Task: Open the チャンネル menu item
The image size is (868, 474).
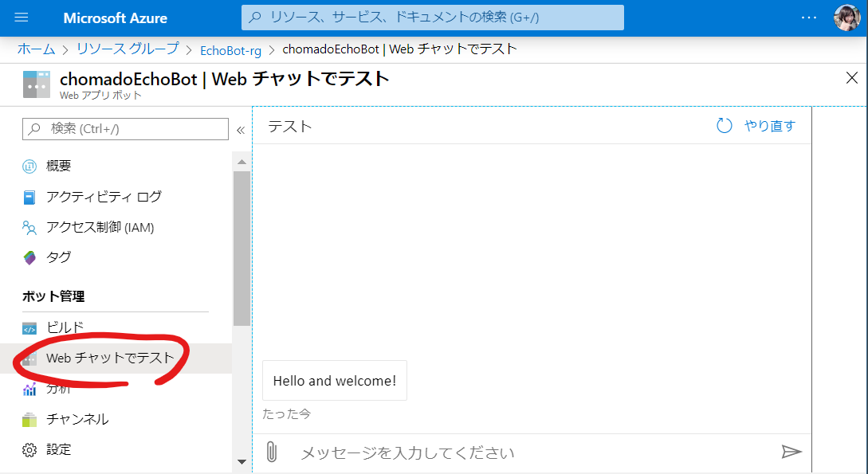Action: 77,419
